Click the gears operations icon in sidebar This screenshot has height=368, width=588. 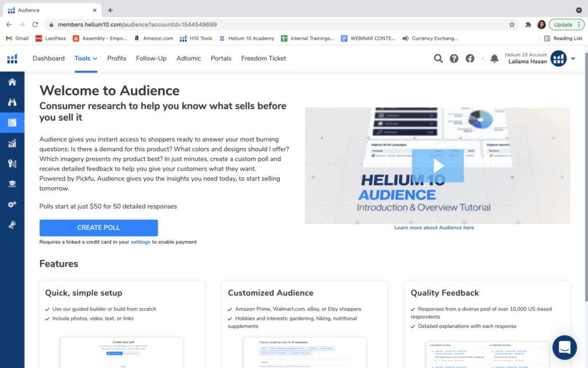[x=12, y=204]
